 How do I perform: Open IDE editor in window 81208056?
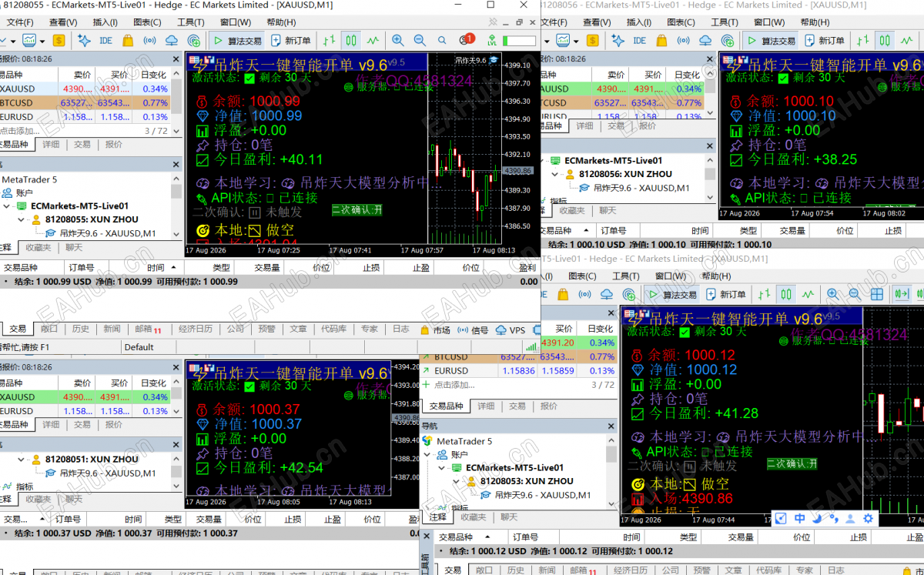640,40
